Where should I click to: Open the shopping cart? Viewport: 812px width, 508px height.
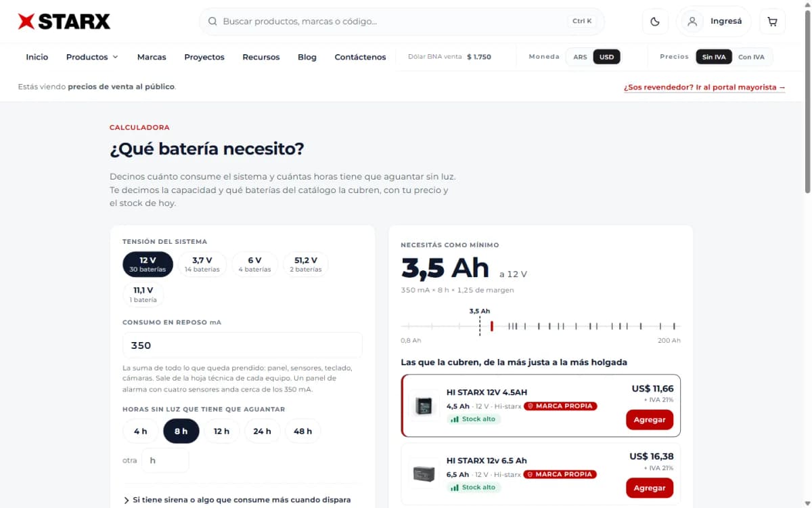pos(772,22)
